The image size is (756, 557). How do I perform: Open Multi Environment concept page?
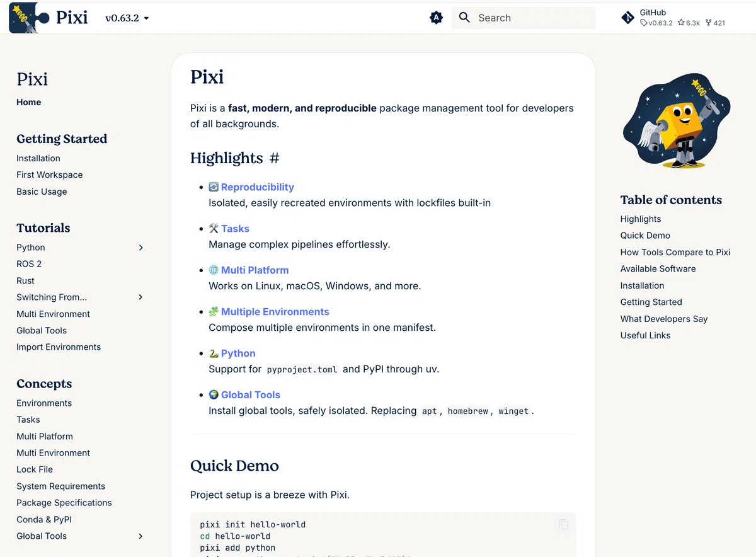(x=54, y=453)
